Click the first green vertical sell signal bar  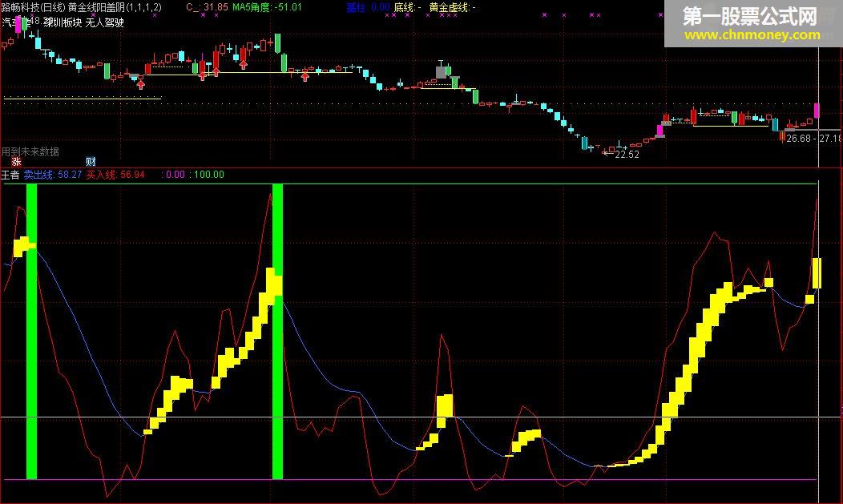pyautogui.click(x=32, y=331)
